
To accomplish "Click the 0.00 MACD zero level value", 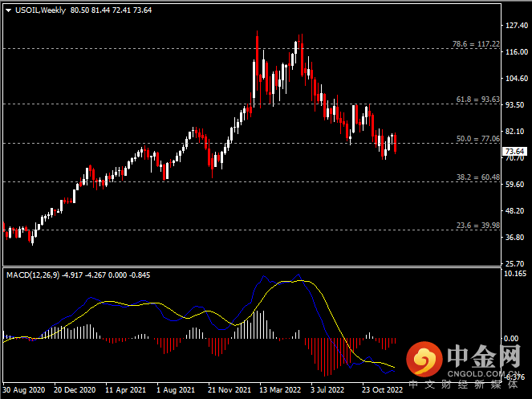I will [514, 339].
